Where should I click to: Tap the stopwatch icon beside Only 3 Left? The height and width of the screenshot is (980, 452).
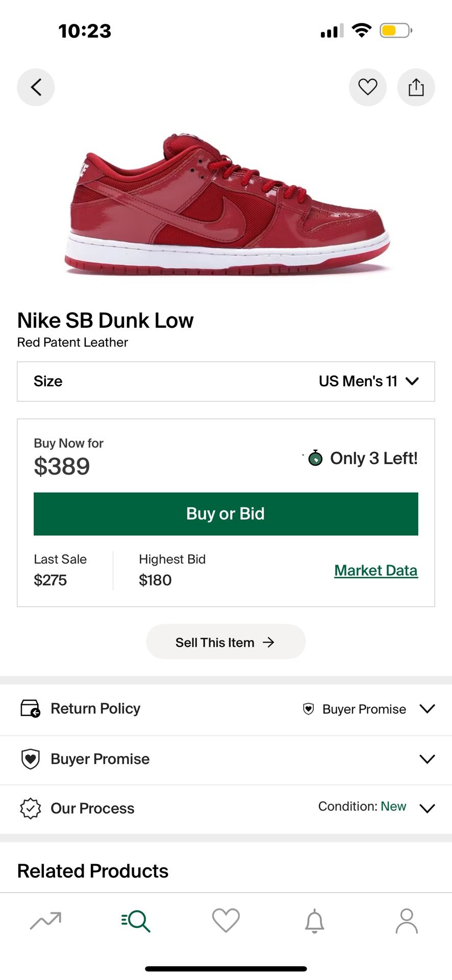point(315,458)
